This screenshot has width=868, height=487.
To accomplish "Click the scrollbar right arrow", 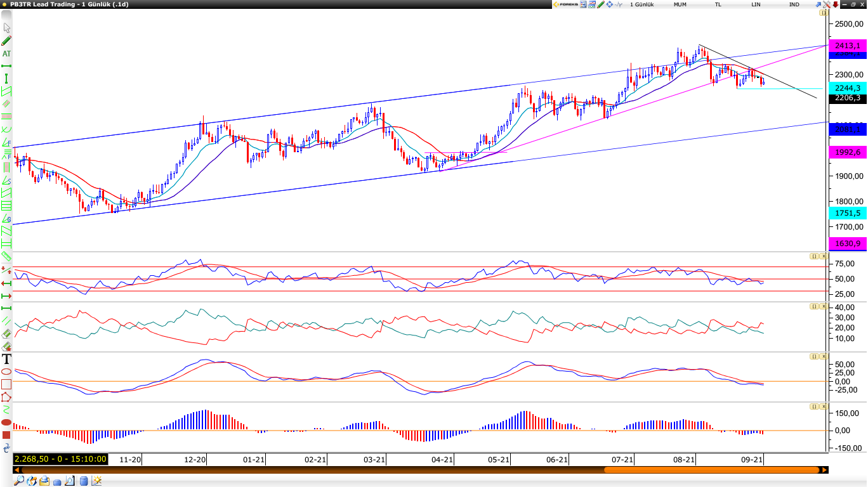I will click(825, 470).
